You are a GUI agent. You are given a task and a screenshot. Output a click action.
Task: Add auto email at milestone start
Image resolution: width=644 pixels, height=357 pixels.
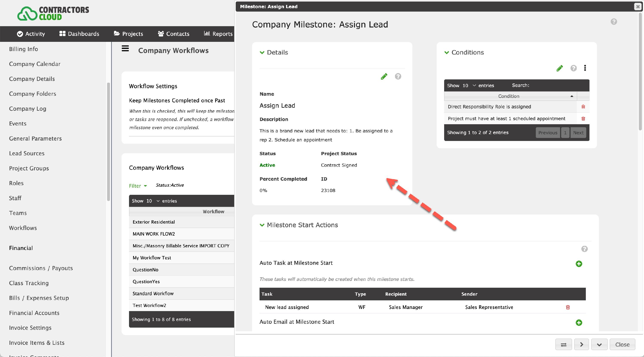579,323
